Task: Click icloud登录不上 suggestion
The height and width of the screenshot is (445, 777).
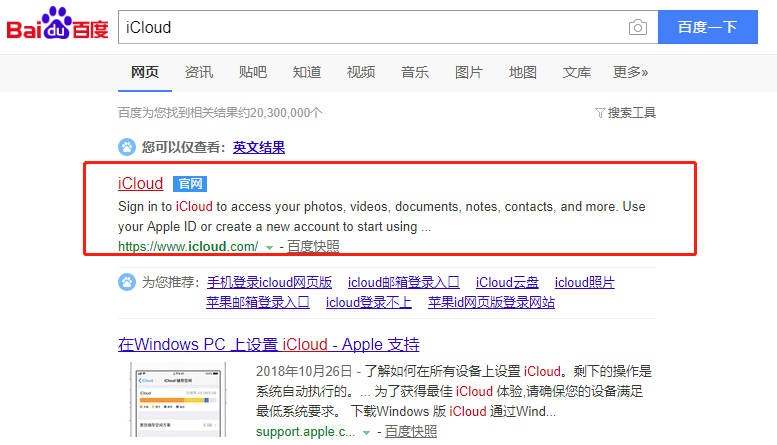Action: (368, 302)
